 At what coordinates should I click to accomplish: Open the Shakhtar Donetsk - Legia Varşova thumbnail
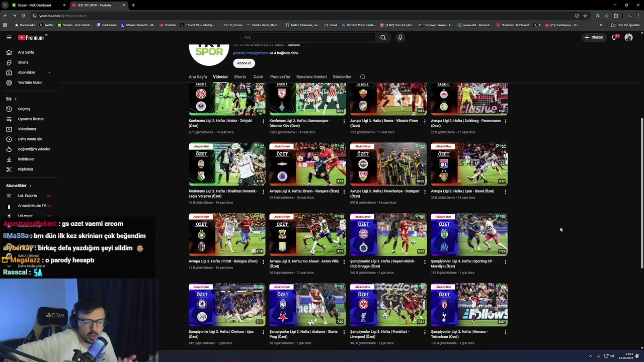pyautogui.click(x=227, y=164)
